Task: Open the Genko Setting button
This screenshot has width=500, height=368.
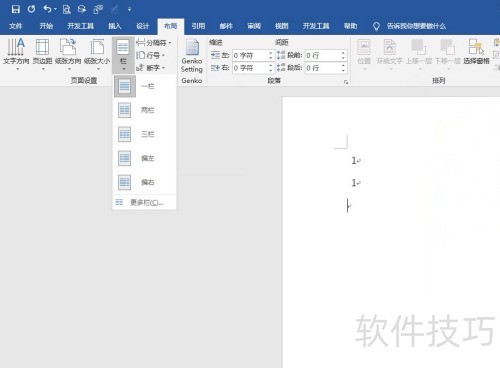Action: pos(192,56)
